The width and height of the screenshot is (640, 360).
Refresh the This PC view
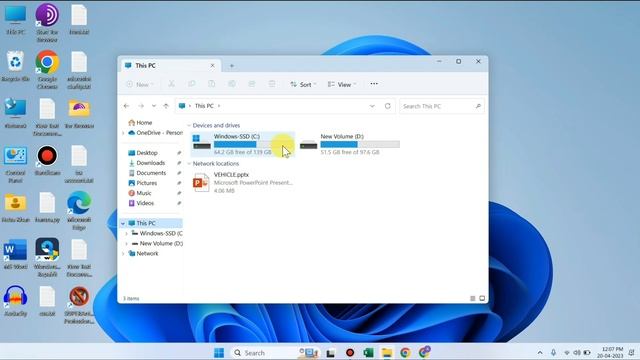(x=387, y=106)
